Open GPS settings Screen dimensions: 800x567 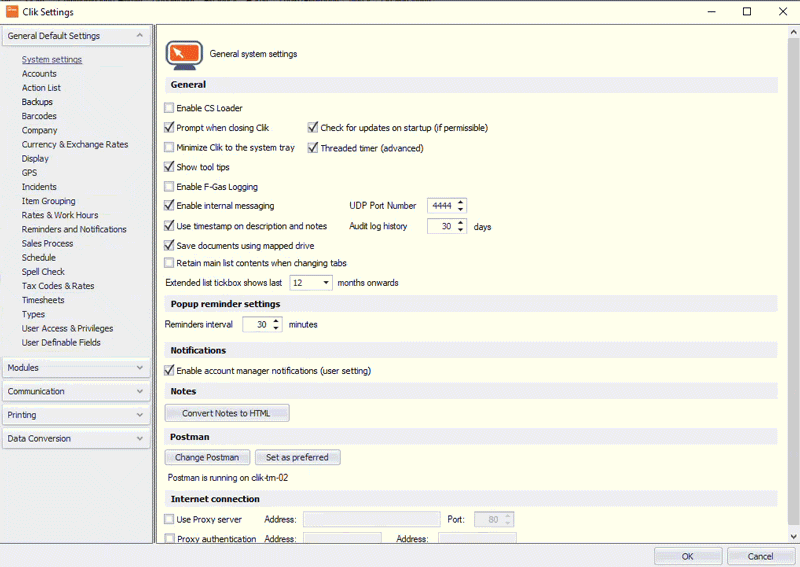pos(29,172)
